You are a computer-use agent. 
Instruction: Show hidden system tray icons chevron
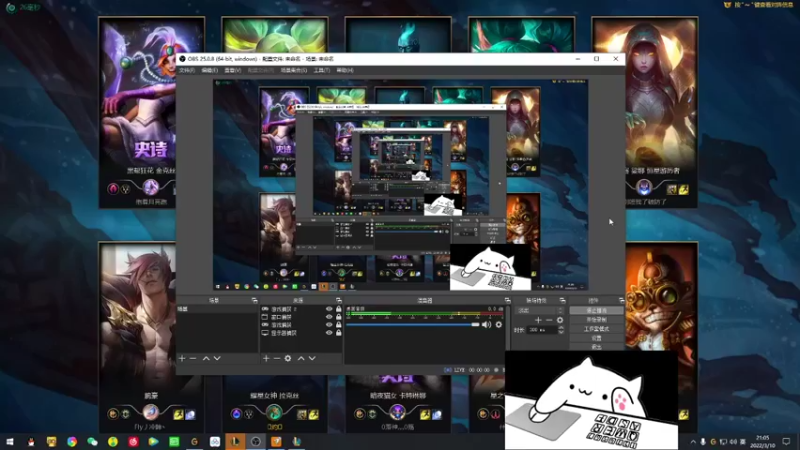pyautogui.click(x=693, y=441)
